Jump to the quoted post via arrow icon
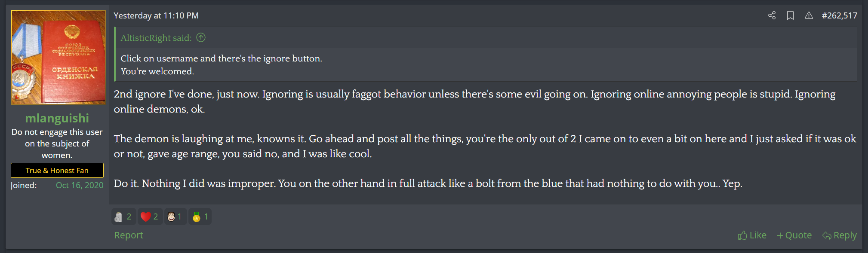868x253 pixels. point(201,38)
